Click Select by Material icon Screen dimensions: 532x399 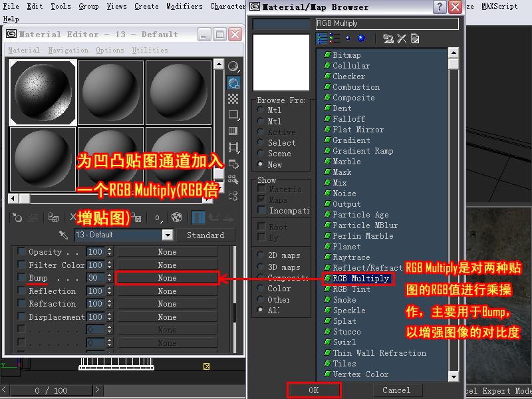pyautogui.click(x=233, y=180)
